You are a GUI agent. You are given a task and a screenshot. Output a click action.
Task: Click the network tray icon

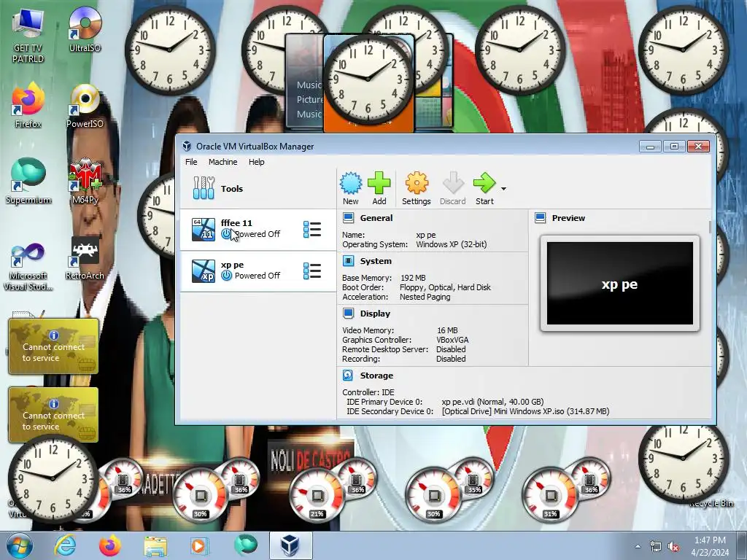coord(656,547)
